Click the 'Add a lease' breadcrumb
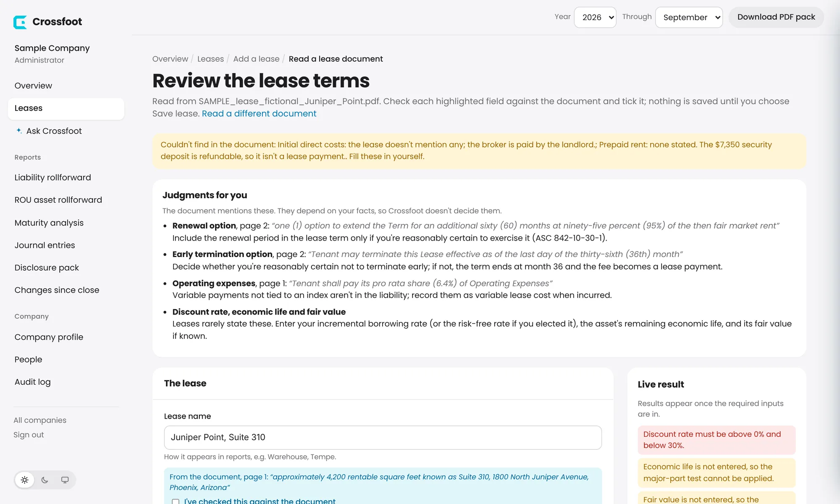Viewport: 840px width, 504px height. [x=256, y=59]
